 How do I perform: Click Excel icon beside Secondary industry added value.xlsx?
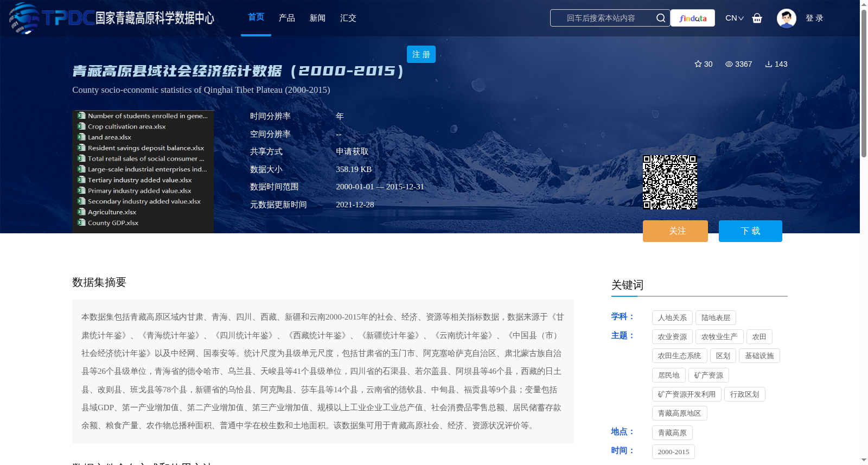[x=81, y=201]
